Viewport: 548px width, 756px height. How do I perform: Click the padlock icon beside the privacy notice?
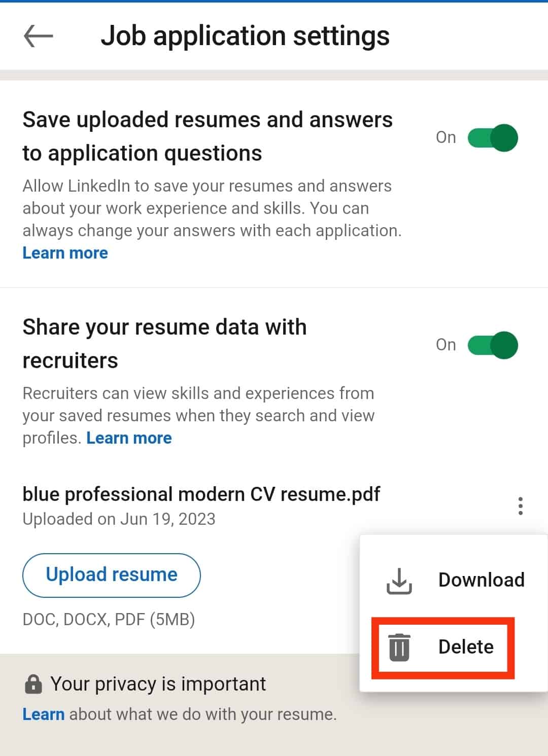point(33,683)
